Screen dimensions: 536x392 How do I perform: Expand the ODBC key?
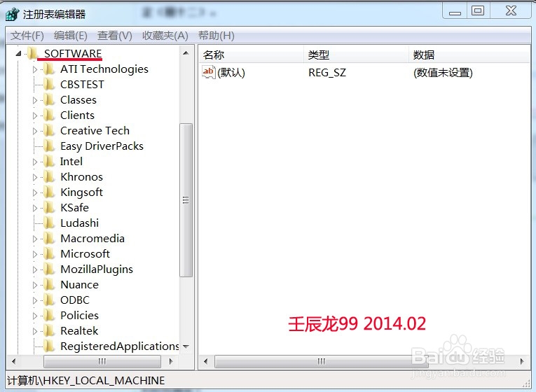[x=35, y=300]
